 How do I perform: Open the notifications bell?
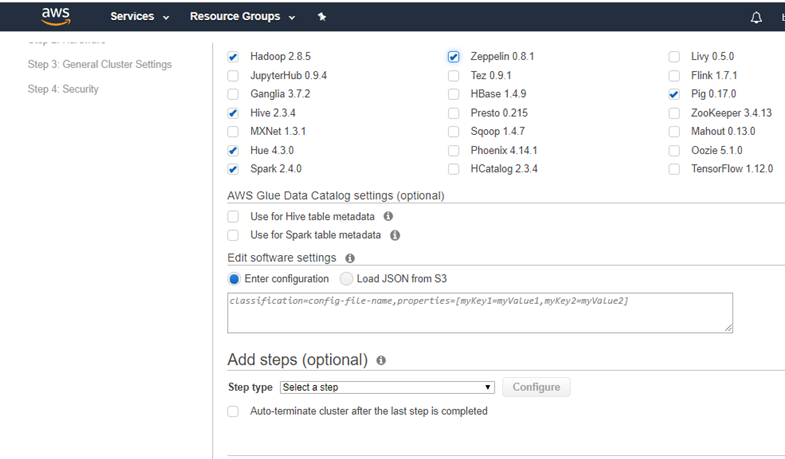pyautogui.click(x=756, y=18)
